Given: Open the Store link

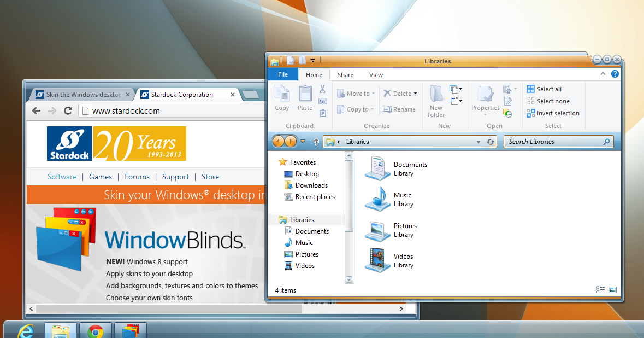Looking at the screenshot, I should [210, 177].
